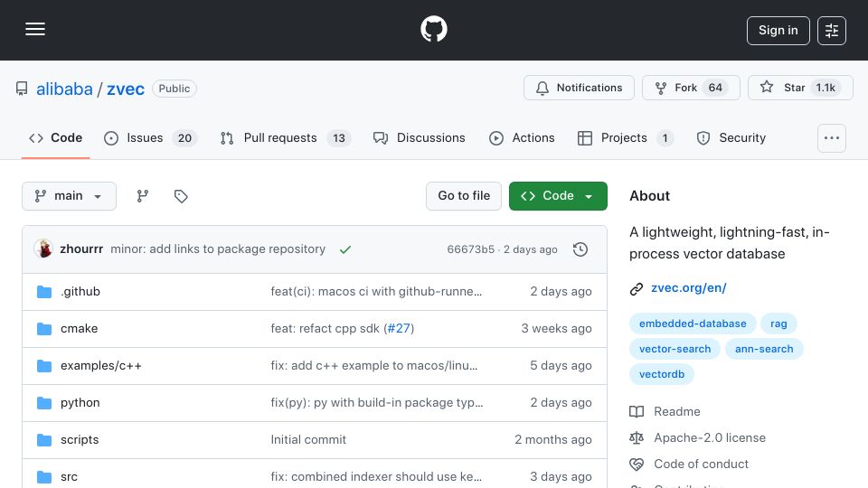Open 'fix: add c++ example' commit message
868x488 pixels.
373,366
